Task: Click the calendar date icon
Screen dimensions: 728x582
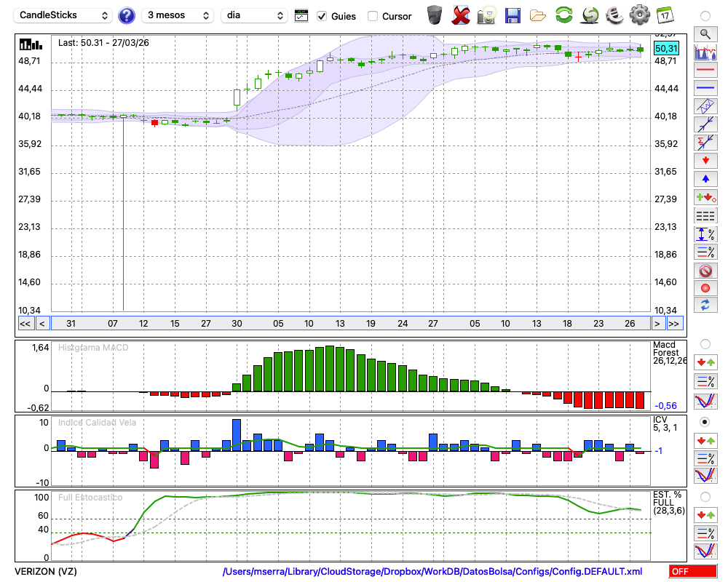Action: pos(665,15)
